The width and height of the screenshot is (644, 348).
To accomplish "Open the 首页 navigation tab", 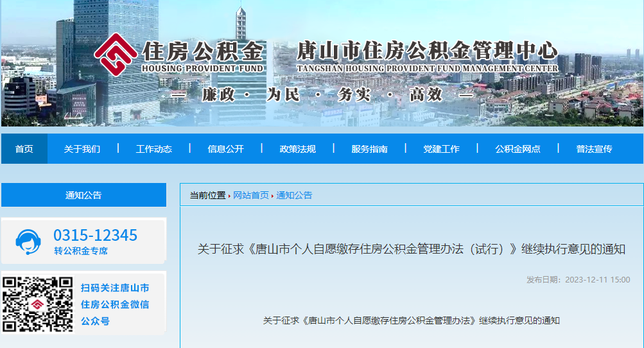I will click(x=24, y=149).
